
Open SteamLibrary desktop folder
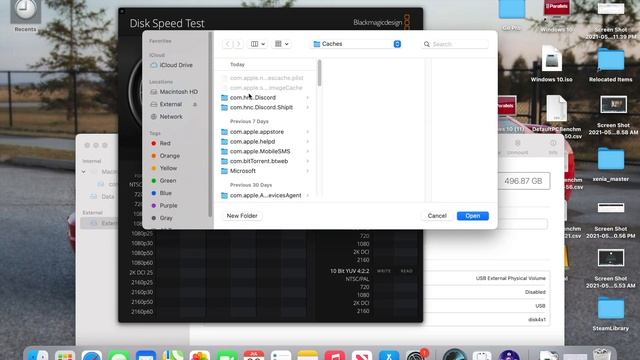click(x=611, y=314)
